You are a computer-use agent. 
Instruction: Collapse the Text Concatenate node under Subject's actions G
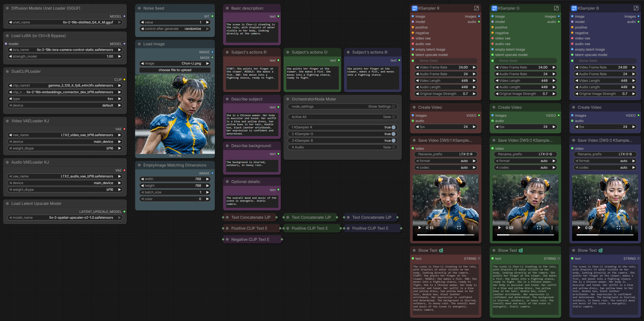point(288,217)
